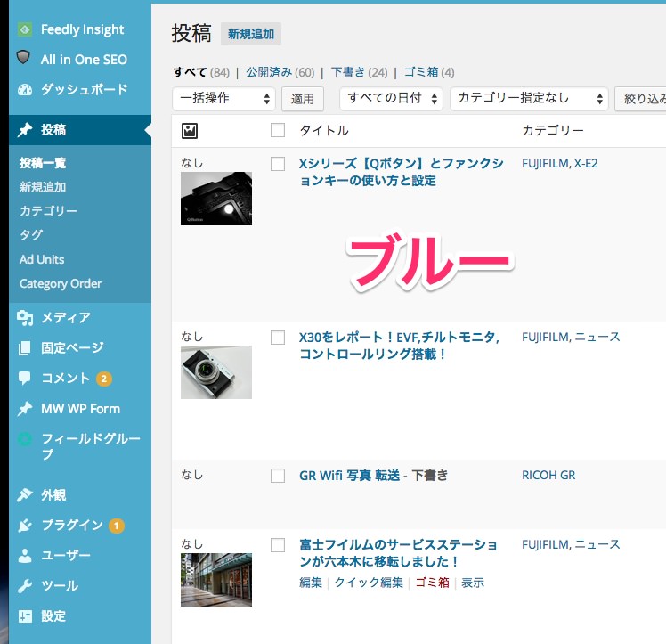Click the 適用 apply button
This screenshot has width=666, height=644.
pos(303,99)
